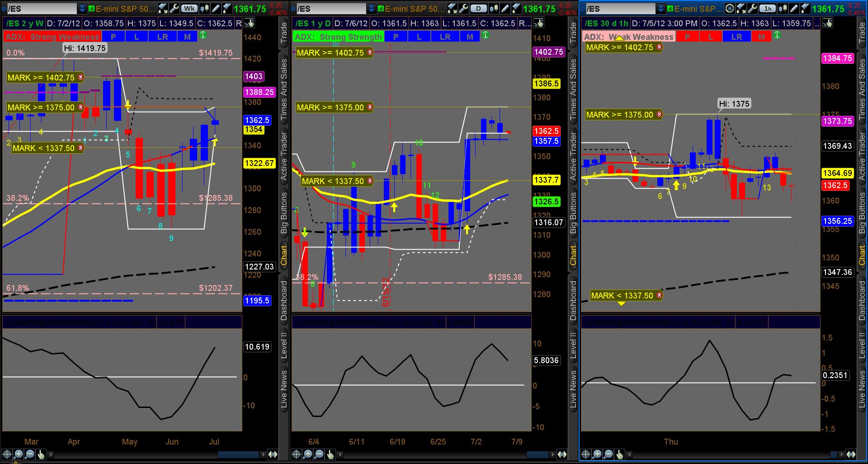Click crosshair icon at bottom of weekly chart
This screenshot has height=464, width=868.
[x=7, y=455]
